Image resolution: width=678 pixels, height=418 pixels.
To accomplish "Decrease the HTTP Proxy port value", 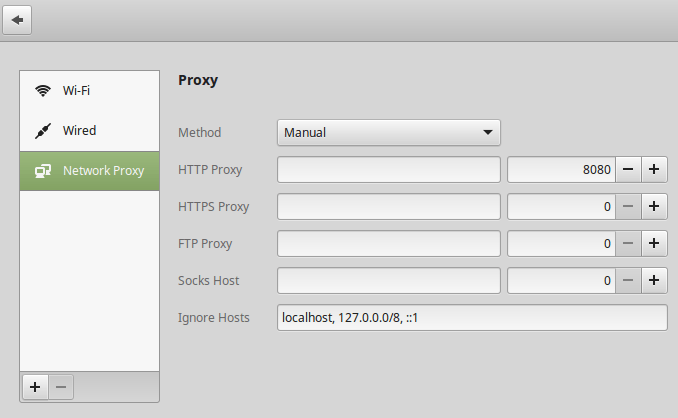I will [628, 169].
